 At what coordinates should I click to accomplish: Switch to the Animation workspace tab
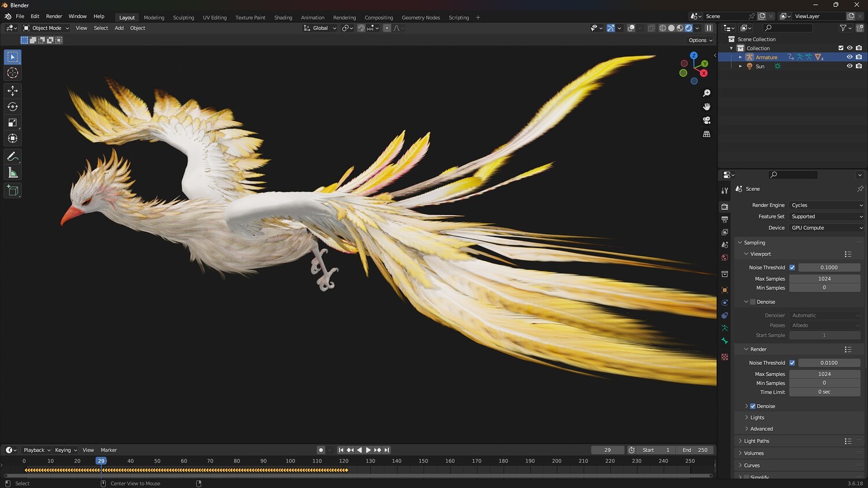312,17
